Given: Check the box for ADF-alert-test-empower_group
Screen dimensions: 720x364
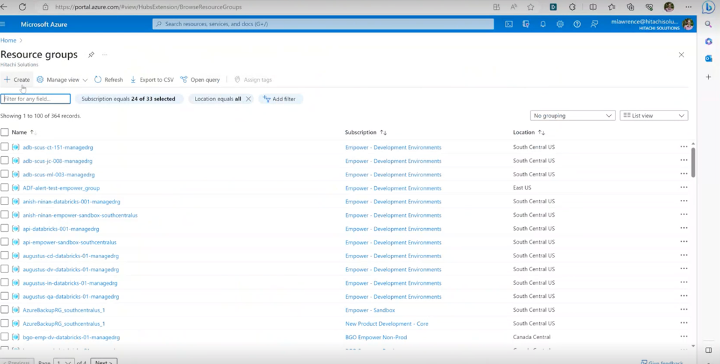Looking at the screenshot, I should (5, 188).
